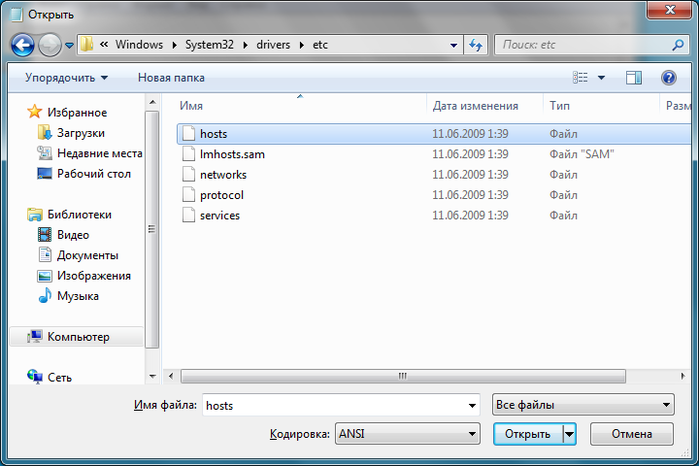Click the Отмена button
Screen dimensions: 699x466
click(632, 434)
